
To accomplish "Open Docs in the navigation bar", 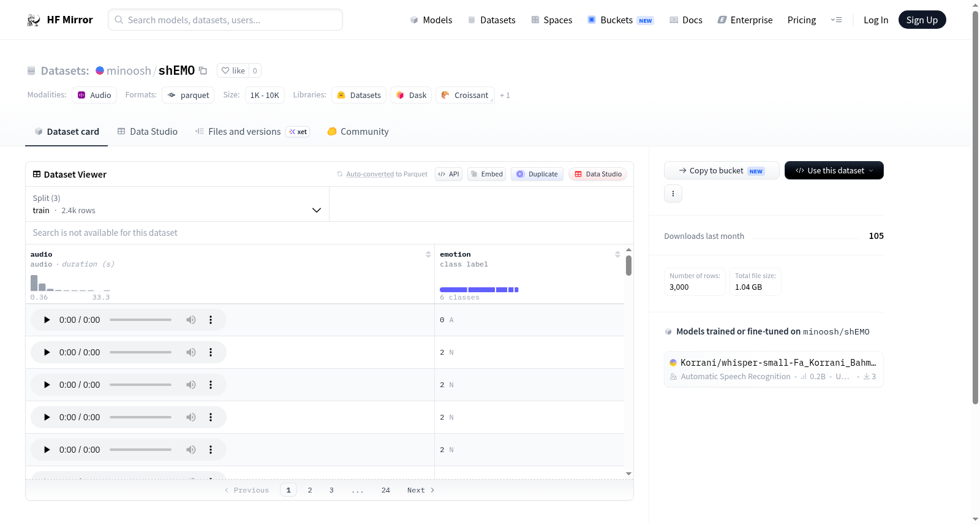I will tap(686, 20).
